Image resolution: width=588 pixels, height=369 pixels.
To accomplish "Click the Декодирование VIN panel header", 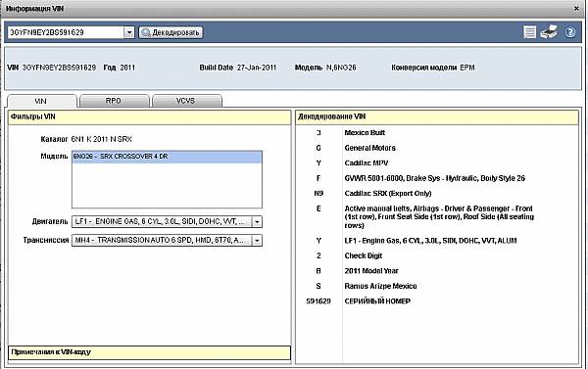I will [436, 116].
